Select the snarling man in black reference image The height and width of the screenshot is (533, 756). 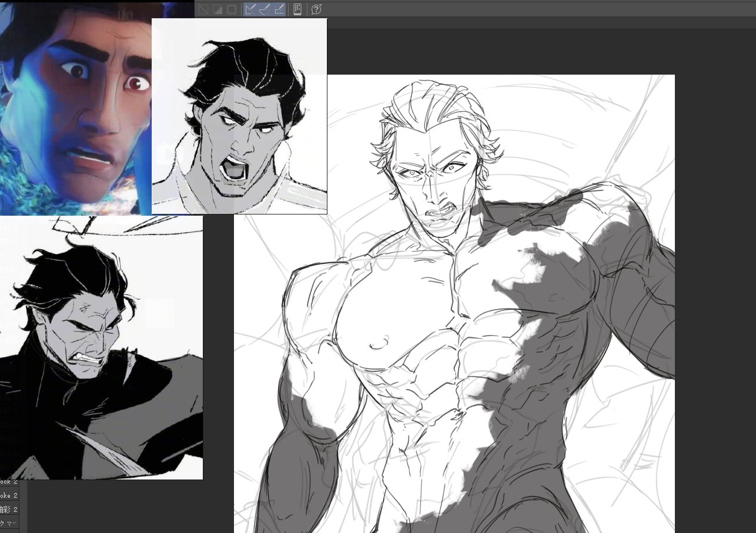tap(101, 348)
